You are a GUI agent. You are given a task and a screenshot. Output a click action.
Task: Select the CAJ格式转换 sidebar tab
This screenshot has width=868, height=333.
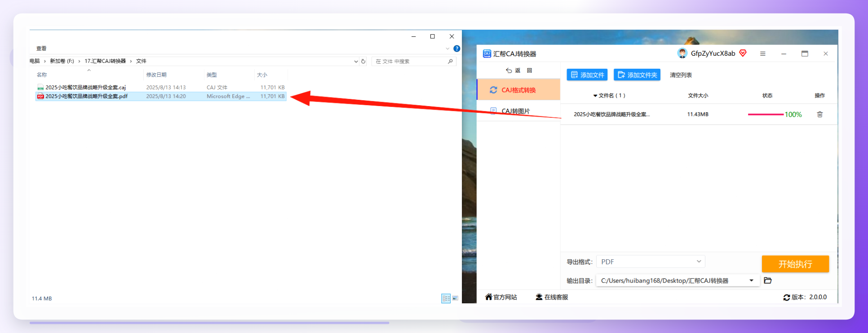pyautogui.click(x=518, y=89)
